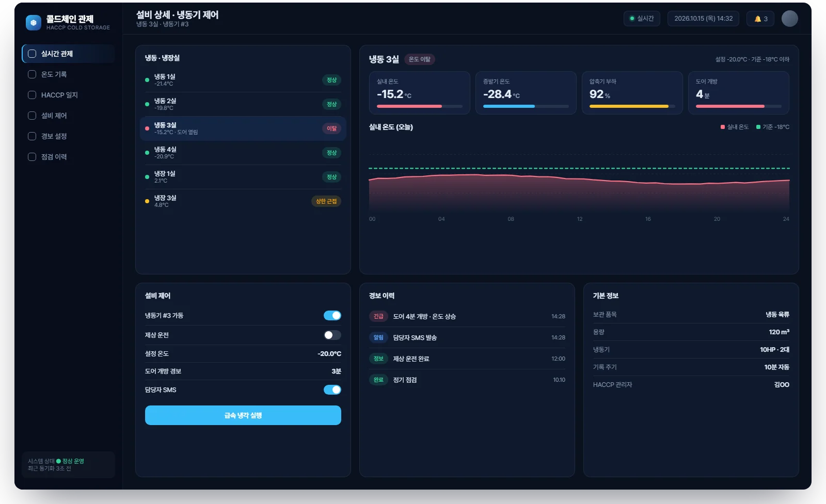Click the 콜드체인 관제 snowflake logo icon
This screenshot has width=826, height=504.
tap(34, 23)
